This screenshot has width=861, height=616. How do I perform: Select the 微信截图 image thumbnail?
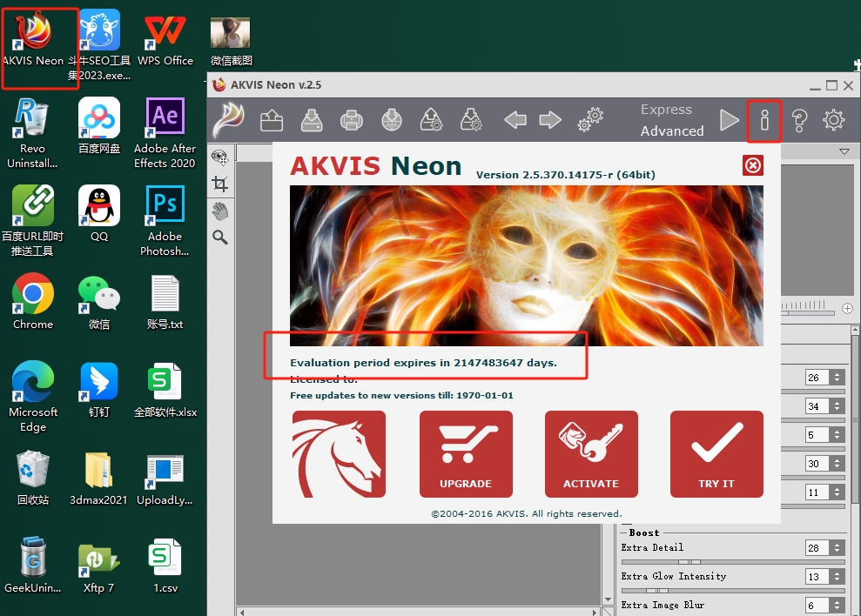pos(231,41)
